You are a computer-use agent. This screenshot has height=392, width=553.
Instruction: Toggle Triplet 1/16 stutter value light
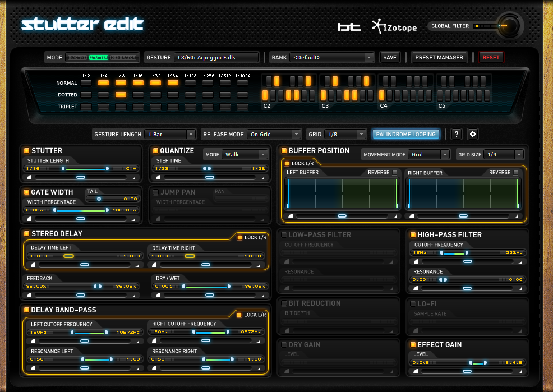point(138,107)
